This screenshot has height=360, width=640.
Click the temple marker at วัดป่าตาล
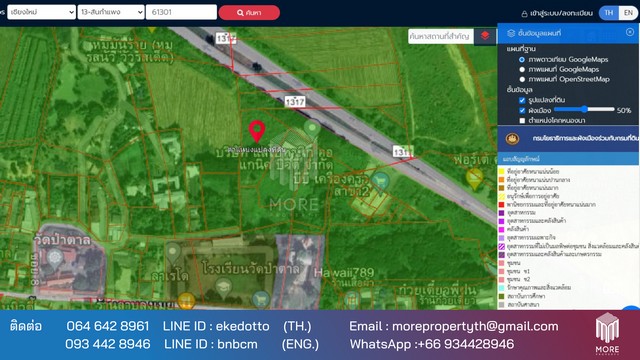pos(55,258)
